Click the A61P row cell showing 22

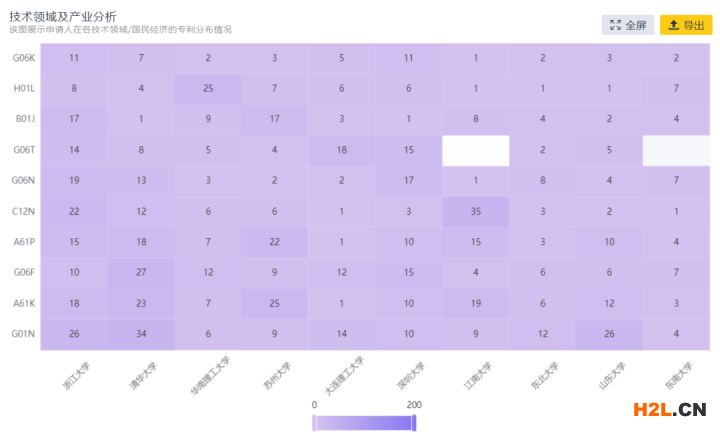tap(275, 242)
